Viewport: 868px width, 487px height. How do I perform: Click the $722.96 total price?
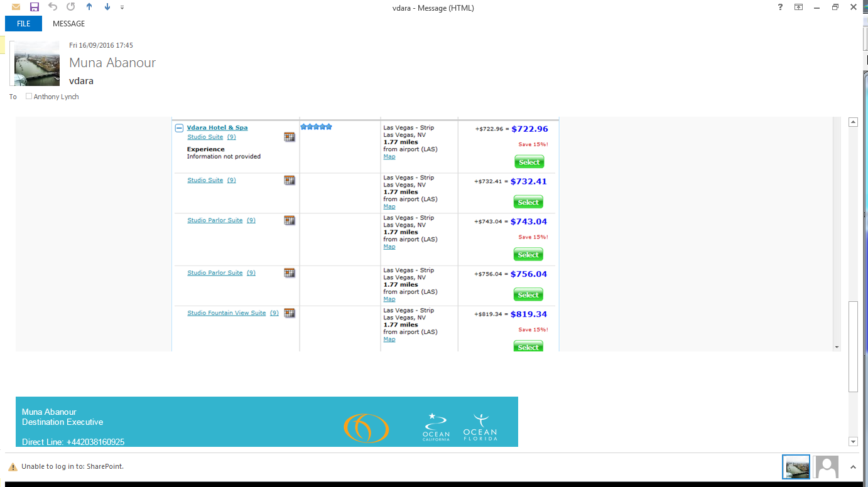(x=529, y=129)
